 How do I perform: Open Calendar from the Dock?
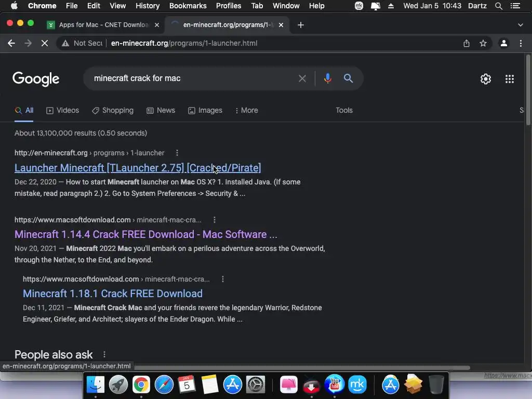point(187,385)
